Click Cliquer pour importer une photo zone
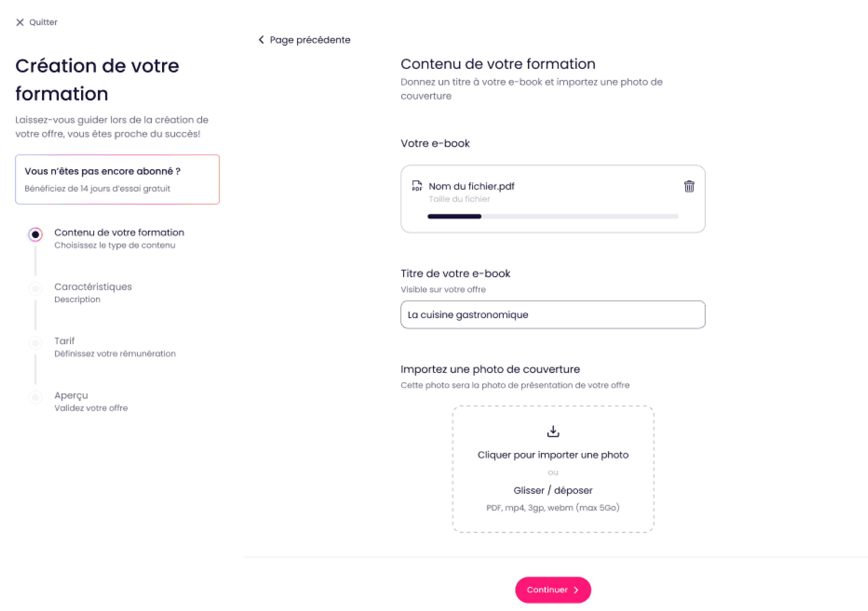The width and height of the screenshot is (868, 611). coord(552,455)
